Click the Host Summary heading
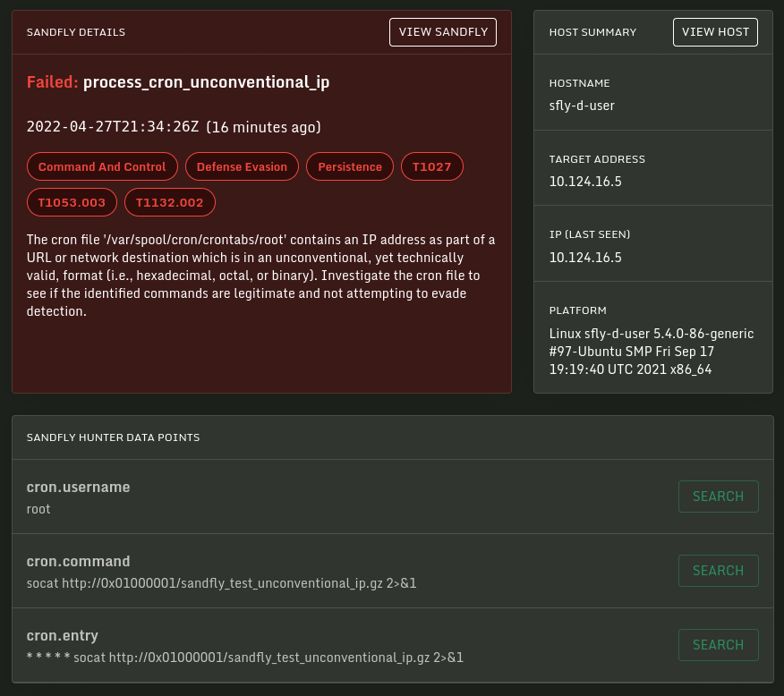Image resolution: width=784 pixels, height=696 pixels. point(592,32)
